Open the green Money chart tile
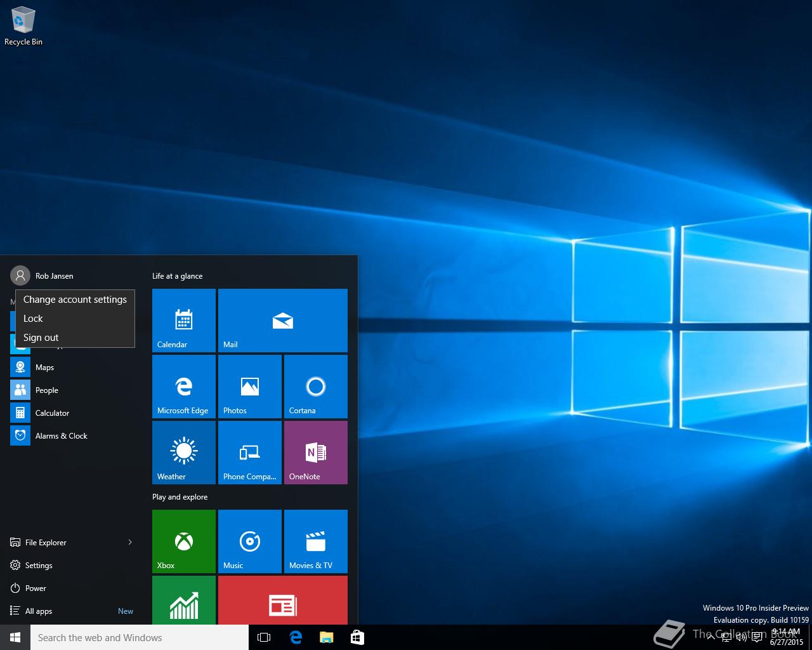 [184, 600]
